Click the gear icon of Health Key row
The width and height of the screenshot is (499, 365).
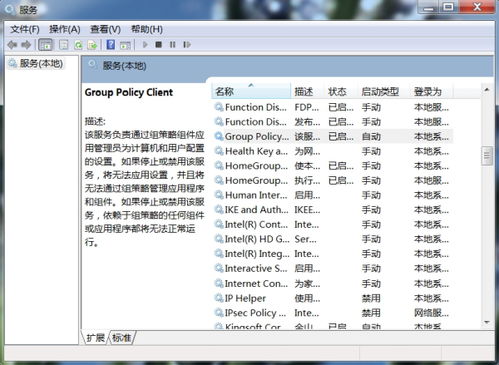click(x=219, y=151)
